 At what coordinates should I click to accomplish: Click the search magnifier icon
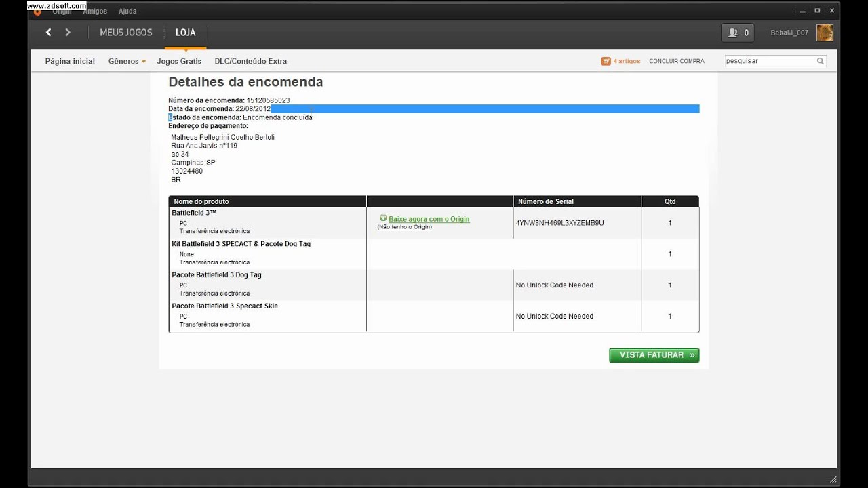820,61
